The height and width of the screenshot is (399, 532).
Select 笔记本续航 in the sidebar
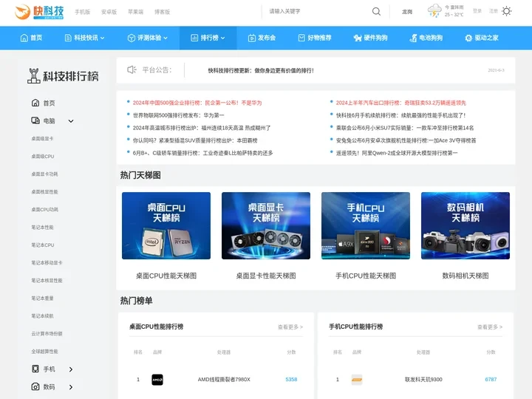tap(42, 316)
